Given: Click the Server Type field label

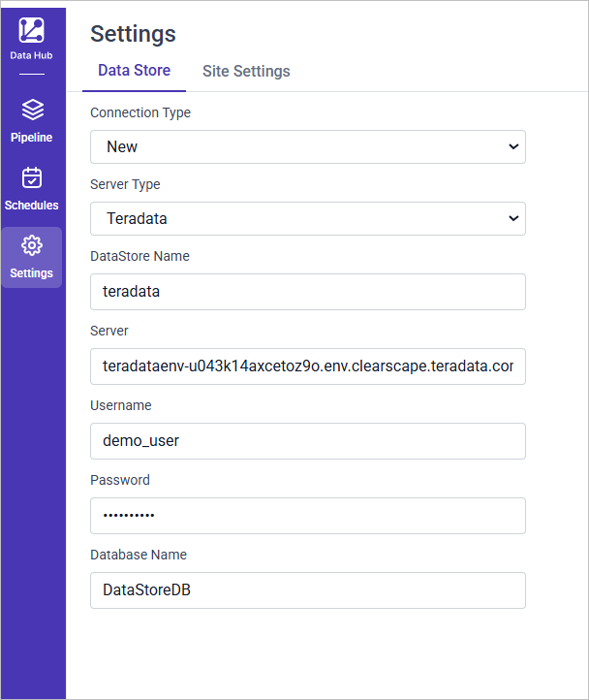Looking at the screenshot, I should (125, 184).
